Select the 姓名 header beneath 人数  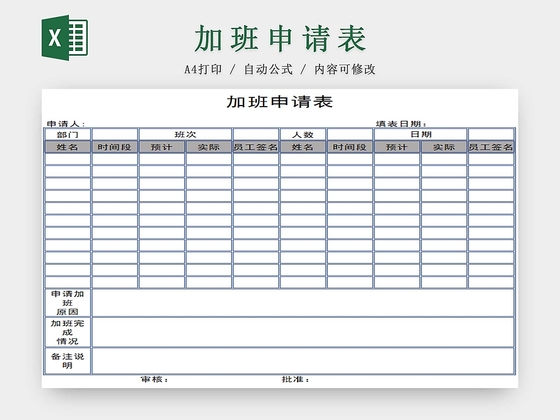pos(303,147)
